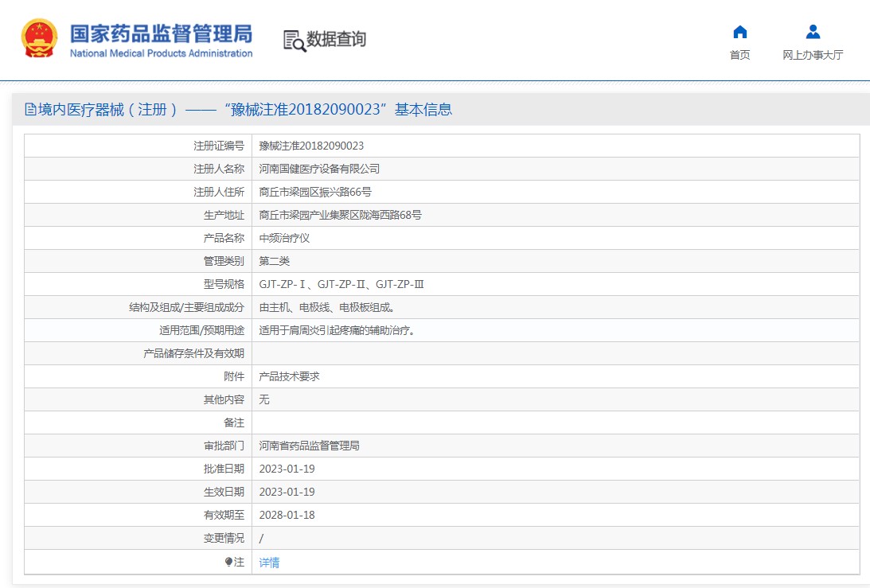Select 适用于肩周炎引起疼痛的辅助治疗。 cell
This screenshot has height=588, width=870.
[337, 331]
